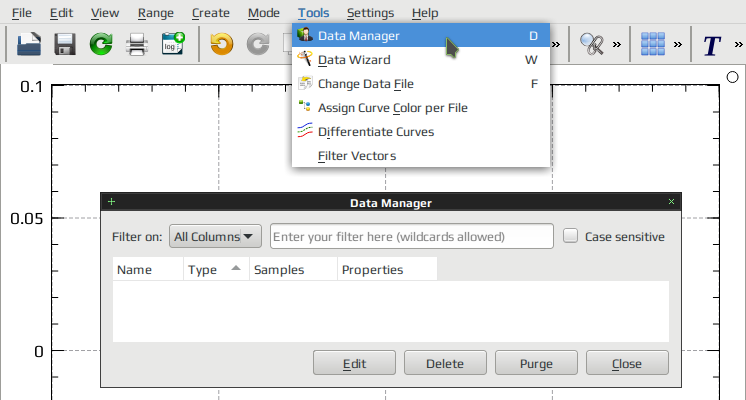Open the Range menu
The height and width of the screenshot is (400, 746).
pyautogui.click(x=156, y=13)
